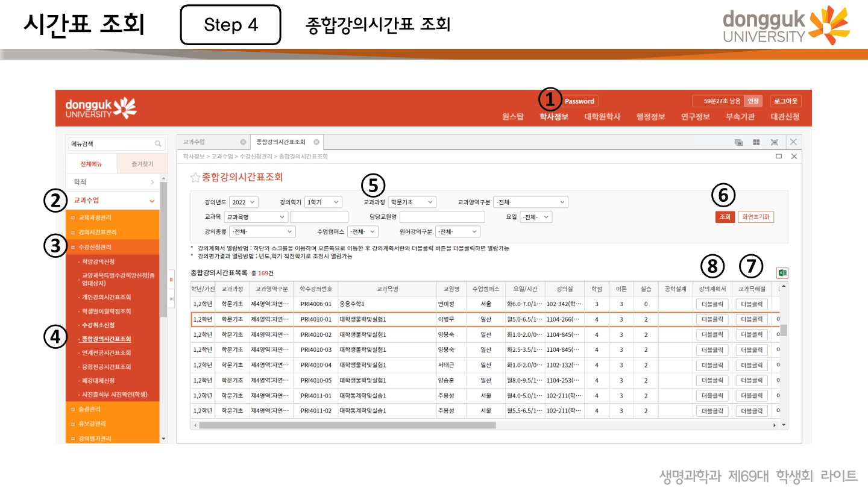The image size is (868, 488).
Task: Open 수강취소신청 in the sidebar
Action: [98, 325]
